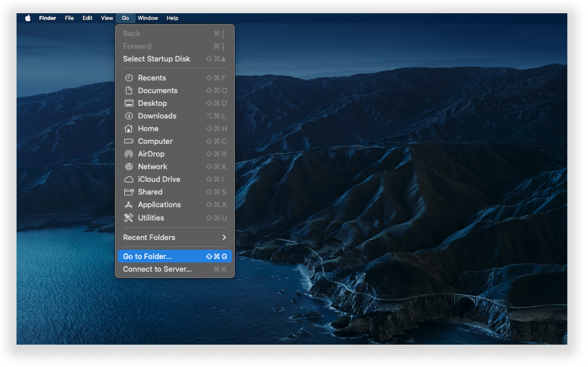Click the iCloud Drive cloud icon
588x367 pixels.
[129, 179]
